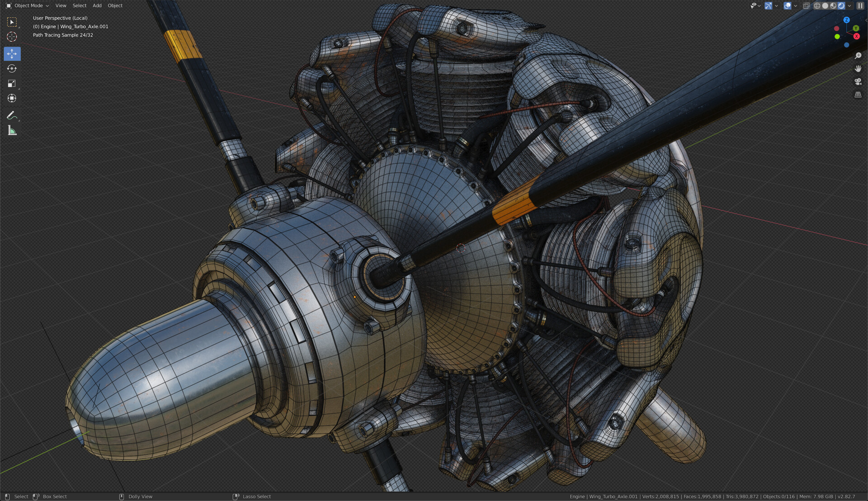Click the Z axis on navigation gizmo
The height and width of the screenshot is (501, 868).
[x=847, y=19]
